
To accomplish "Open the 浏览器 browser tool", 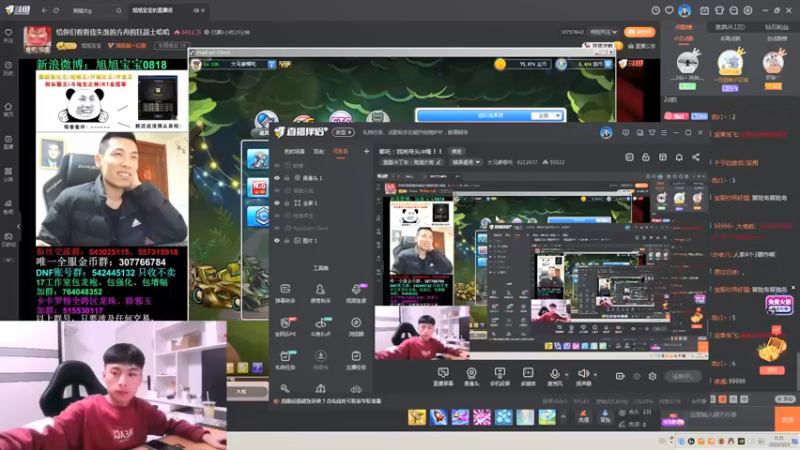I will 356,327.
